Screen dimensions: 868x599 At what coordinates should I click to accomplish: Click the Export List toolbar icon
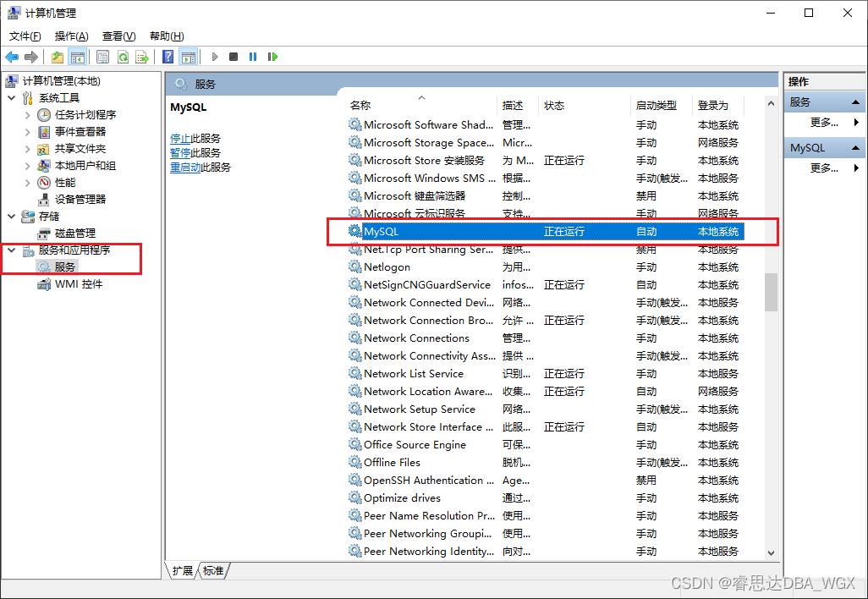pyautogui.click(x=142, y=57)
